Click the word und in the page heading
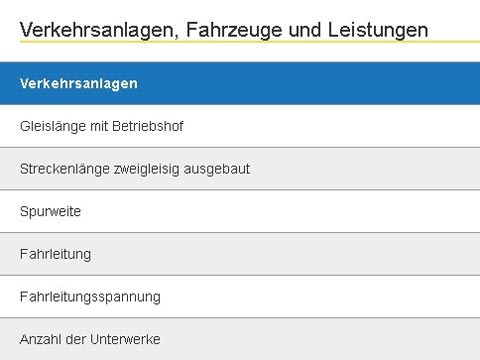The image size is (480, 360). [x=305, y=30]
